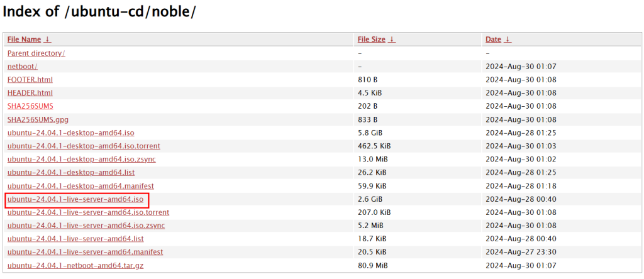Screen dimensions: 644x279
Task: Download highlighted live-server-amd64.iso
Action: (x=75, y=199)
